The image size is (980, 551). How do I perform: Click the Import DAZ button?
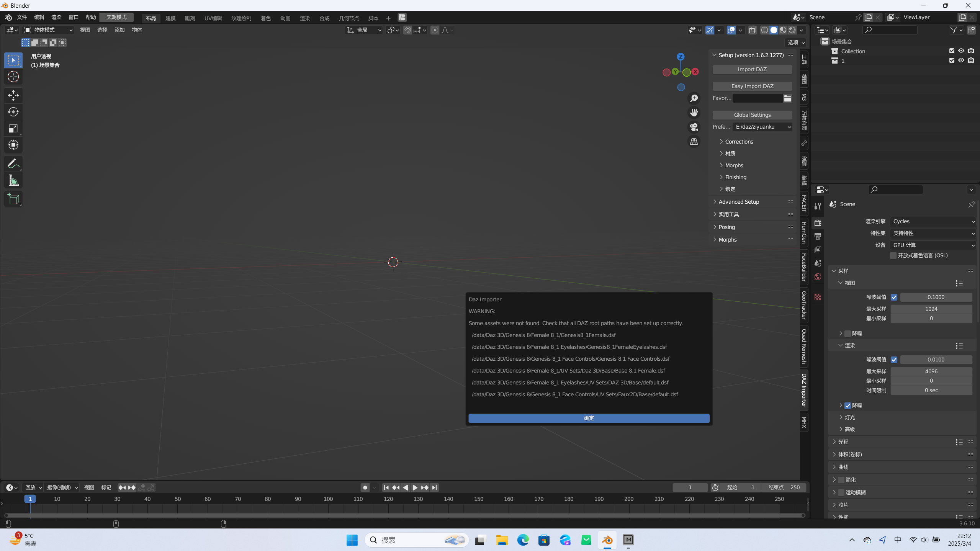pos(752,69)
